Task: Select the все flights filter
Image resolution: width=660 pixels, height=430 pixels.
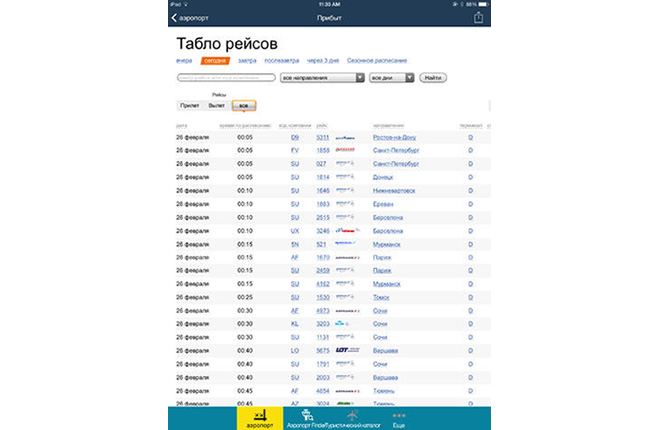Action: 243,104
